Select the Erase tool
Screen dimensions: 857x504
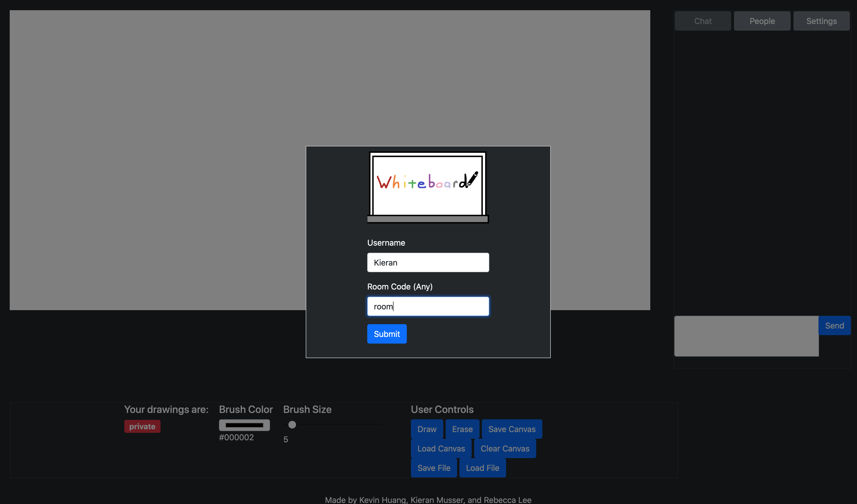coord(462,429)
